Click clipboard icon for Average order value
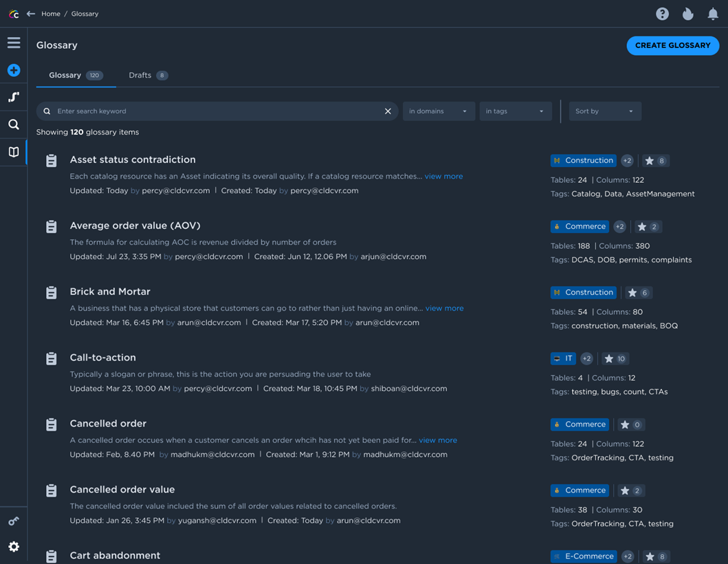The height and width of the screenshot is (564, 728). coord(51,226)
